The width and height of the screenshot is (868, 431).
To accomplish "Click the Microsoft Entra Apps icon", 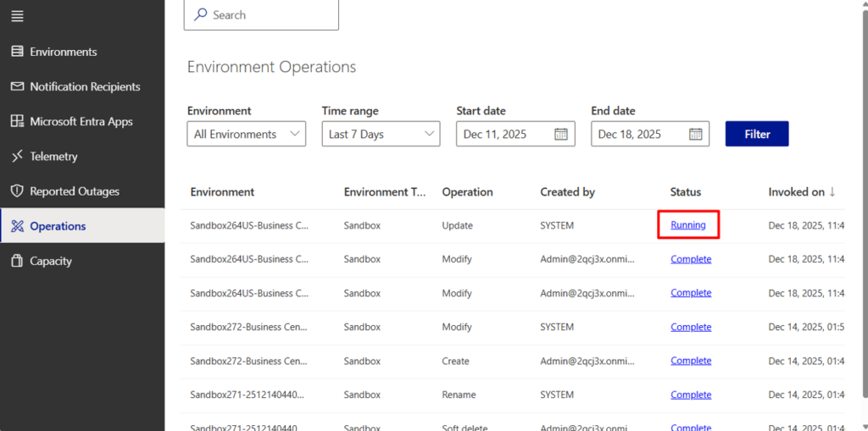I will pyautogui.click(x=17, y=121).
